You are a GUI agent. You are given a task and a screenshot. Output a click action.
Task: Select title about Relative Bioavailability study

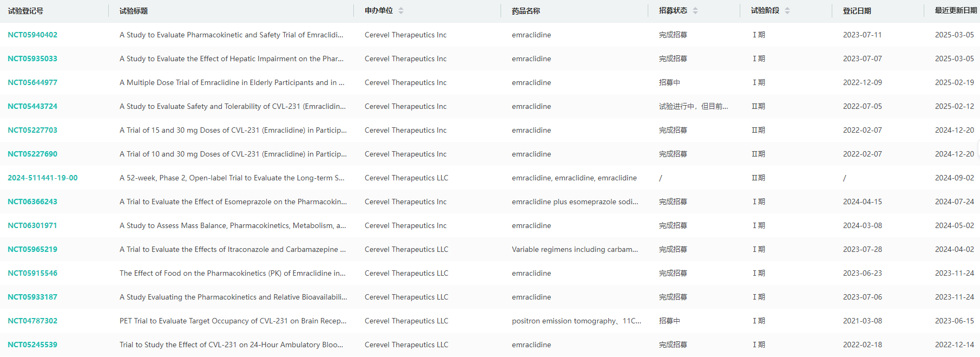coord(233,297)
